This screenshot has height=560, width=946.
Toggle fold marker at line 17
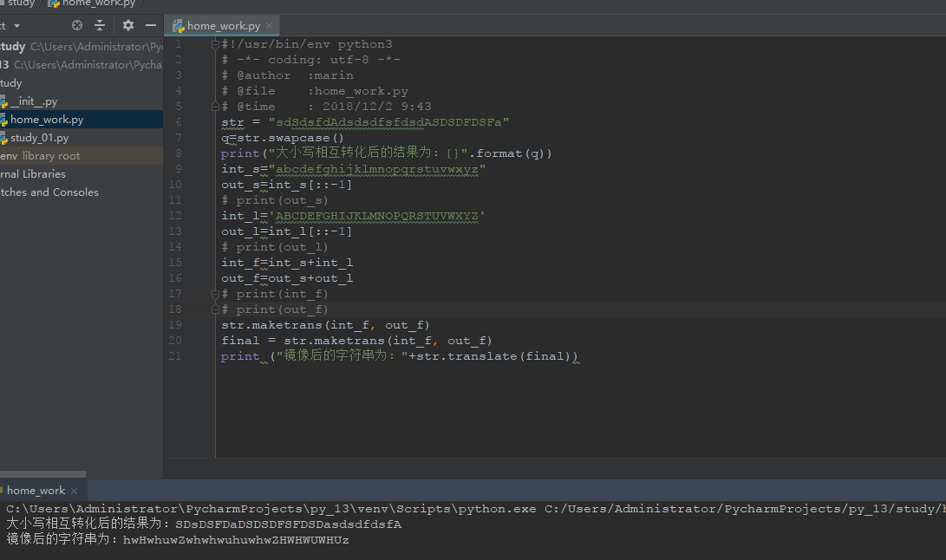216,294
